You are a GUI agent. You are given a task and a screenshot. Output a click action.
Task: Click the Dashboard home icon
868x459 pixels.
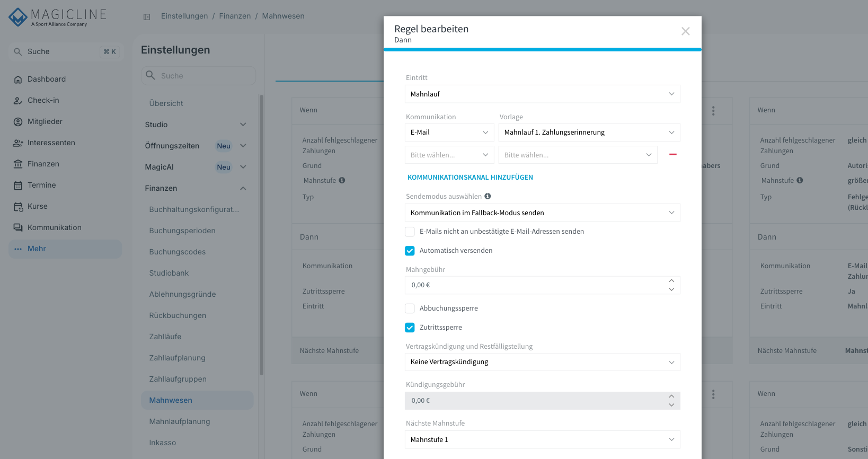click(x=18, y=80)
